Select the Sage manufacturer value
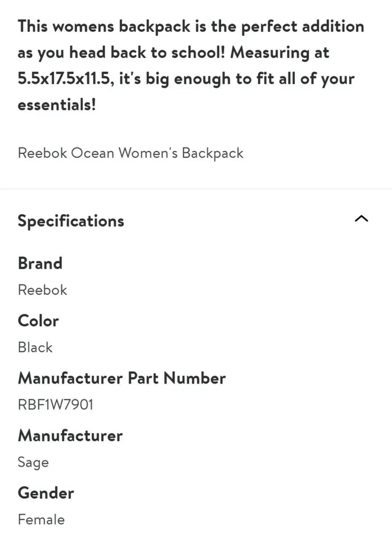This screenshot has height=535, width=392. [33, 462]
